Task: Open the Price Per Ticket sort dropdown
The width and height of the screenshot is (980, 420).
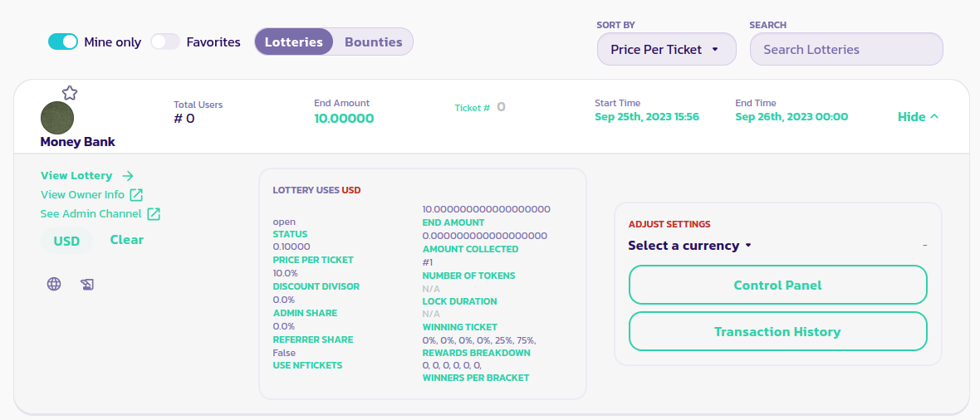Action: coord(666,50)
